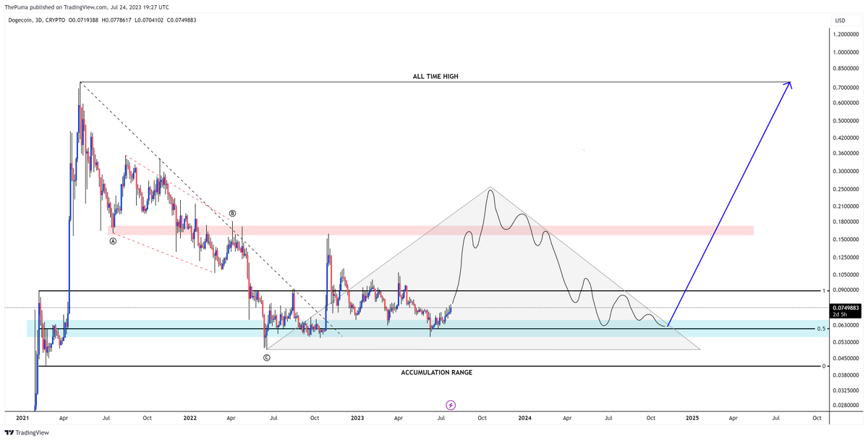
Task: Click the 1.0000000 price axis label
Action: [x=846, y=52]
